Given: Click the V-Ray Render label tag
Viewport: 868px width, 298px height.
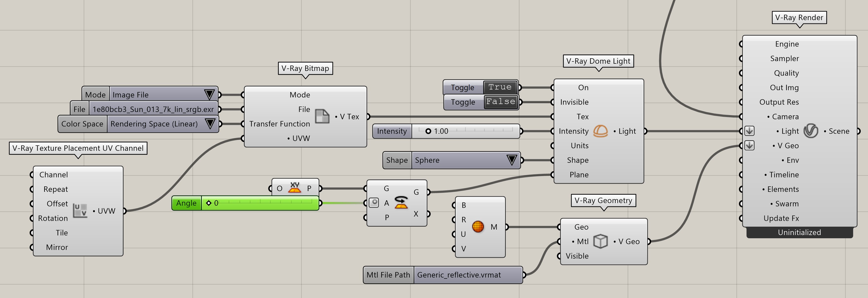Looking at the screenshot, I should click(799, 18).
